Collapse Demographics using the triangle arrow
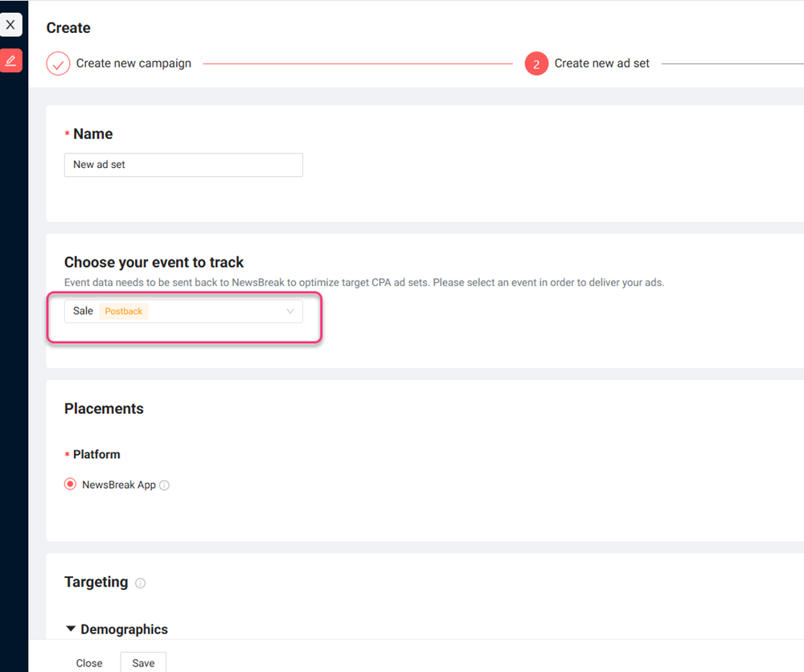 click(x=71, y=629)
